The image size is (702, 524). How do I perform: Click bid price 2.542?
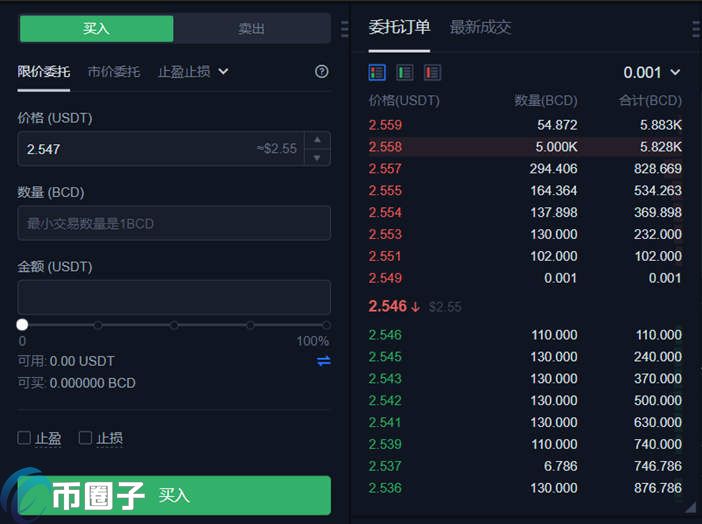pyautogui.click(x=385, y=400)
